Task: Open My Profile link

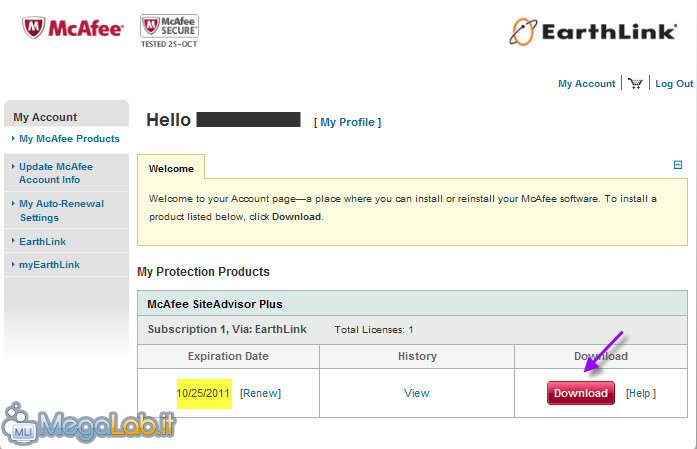Action: point(348,122)
